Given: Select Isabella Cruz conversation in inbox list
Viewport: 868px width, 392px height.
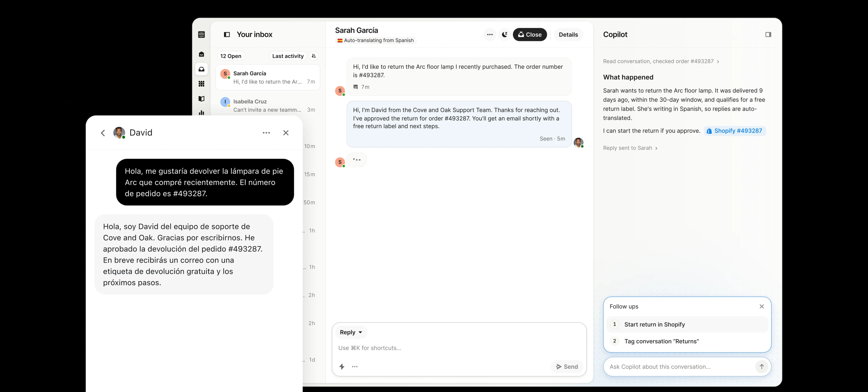Looking at the screenshot, I should [268, 106].
